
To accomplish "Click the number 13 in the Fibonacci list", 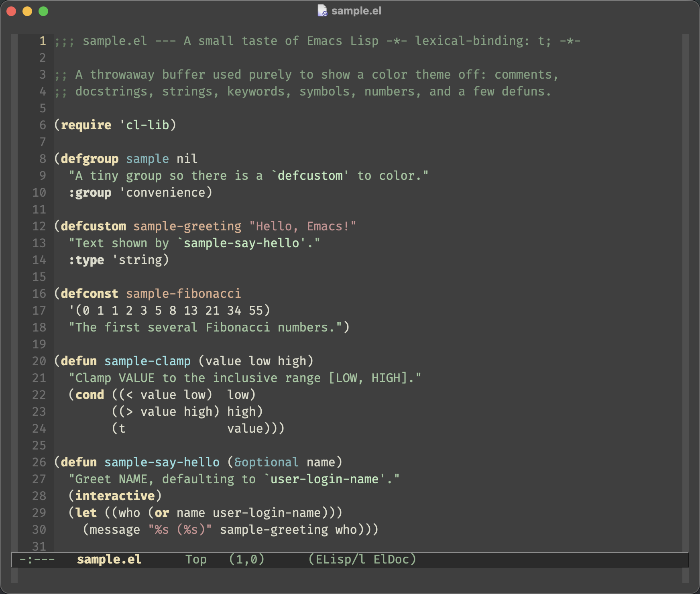I will 191,311.
